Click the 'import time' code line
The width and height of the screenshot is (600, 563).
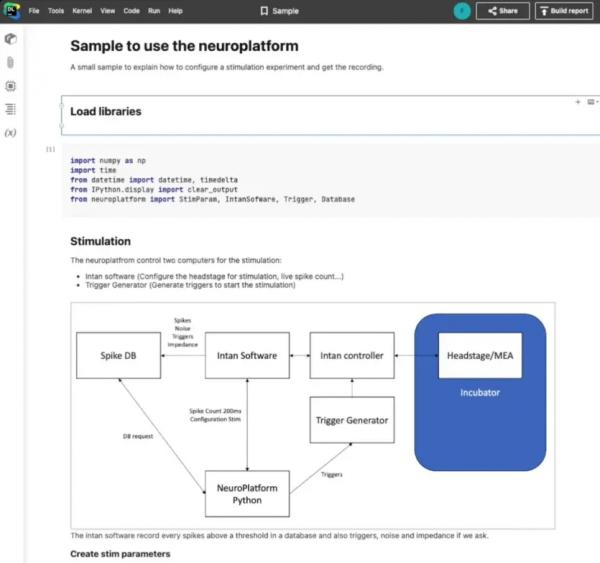93,170
